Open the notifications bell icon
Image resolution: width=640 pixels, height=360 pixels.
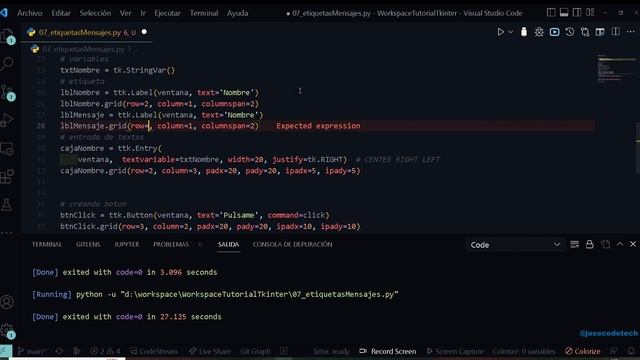coord(631,351)
